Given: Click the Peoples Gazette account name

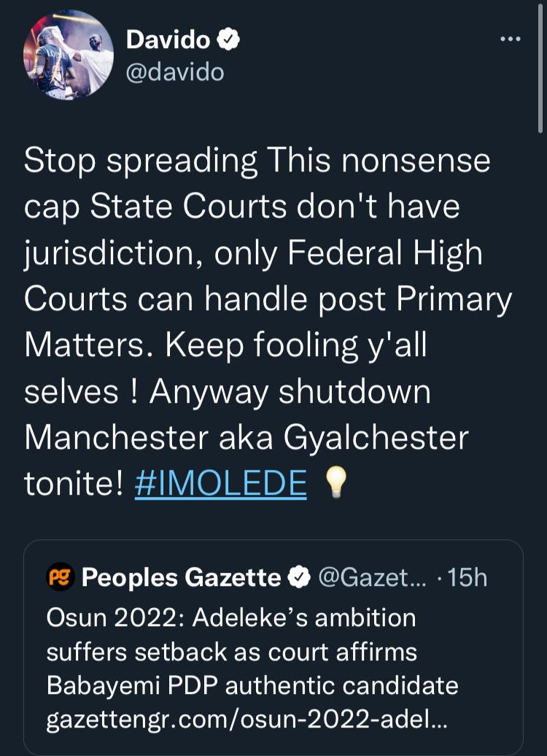Looking at the screenshot, I should [181, 578].
